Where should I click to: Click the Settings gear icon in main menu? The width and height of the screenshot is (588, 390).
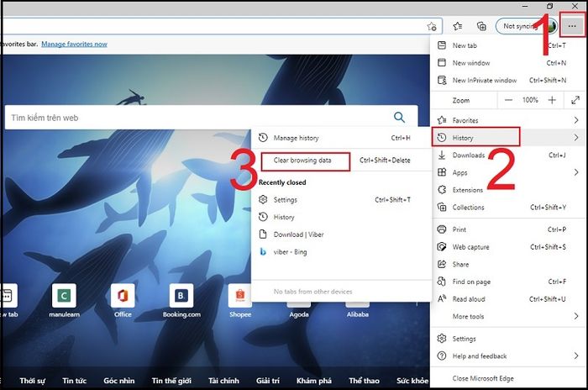click(x=442, y=338)
